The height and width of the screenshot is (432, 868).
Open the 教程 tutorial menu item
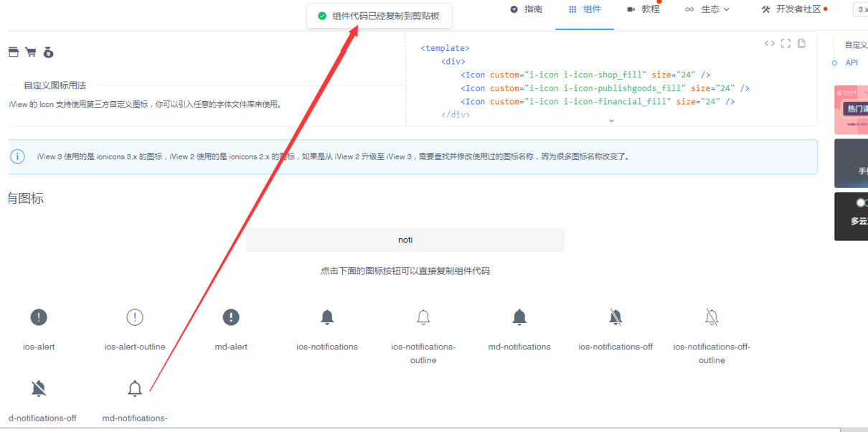coord(643,9)
